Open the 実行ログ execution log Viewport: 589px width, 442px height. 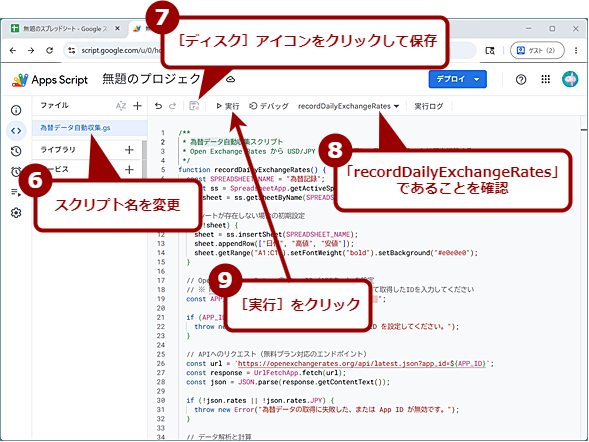tap(429, 106)
